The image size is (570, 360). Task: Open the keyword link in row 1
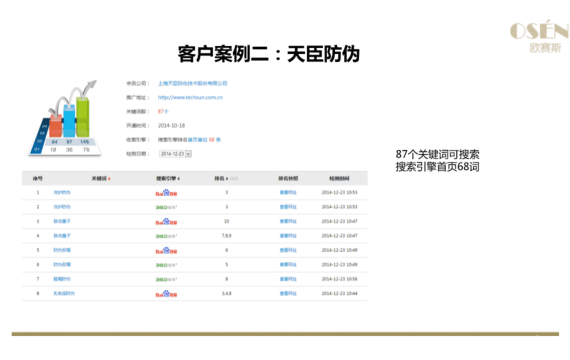click(62, 192)
